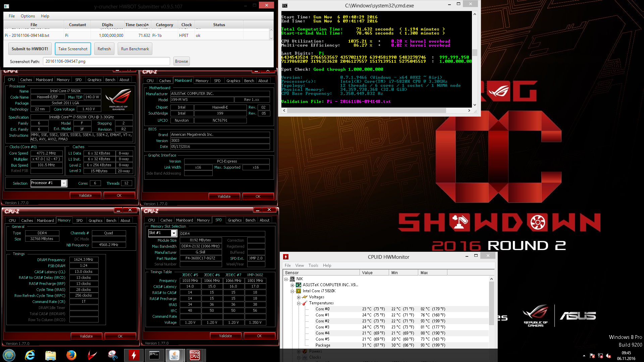The image size is (644, 362).
Task: Switch to Caches tab in CPU tab window
Action: pyautogui.click(x=26, y=80)
